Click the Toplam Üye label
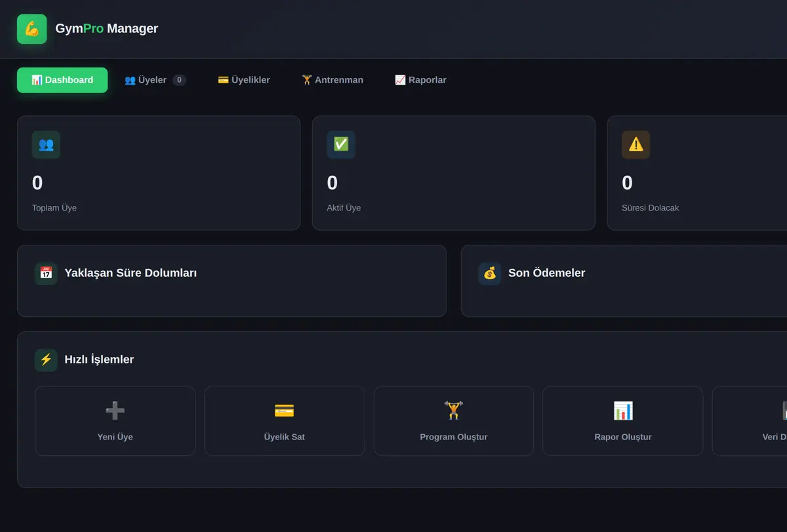The image size is (787, 532). coord(54,208)
